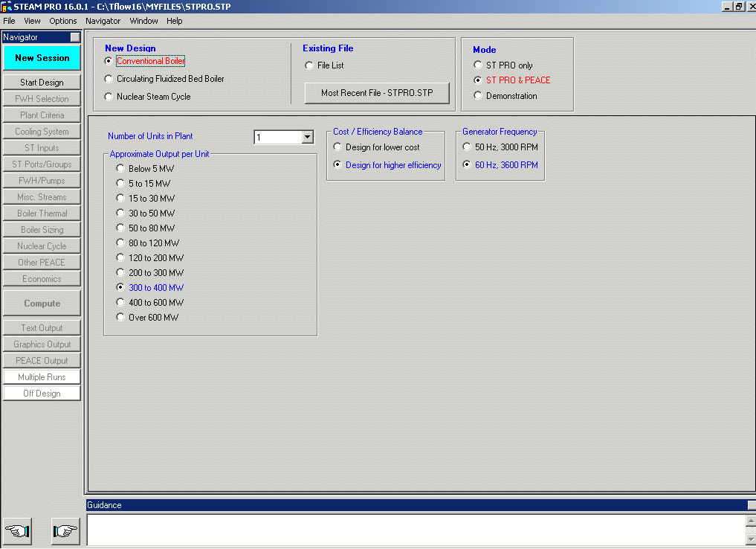Image resolution: width=756 pixels, height=549 pixels.
Task: Click the PEACE Output button
Action: 42,361
